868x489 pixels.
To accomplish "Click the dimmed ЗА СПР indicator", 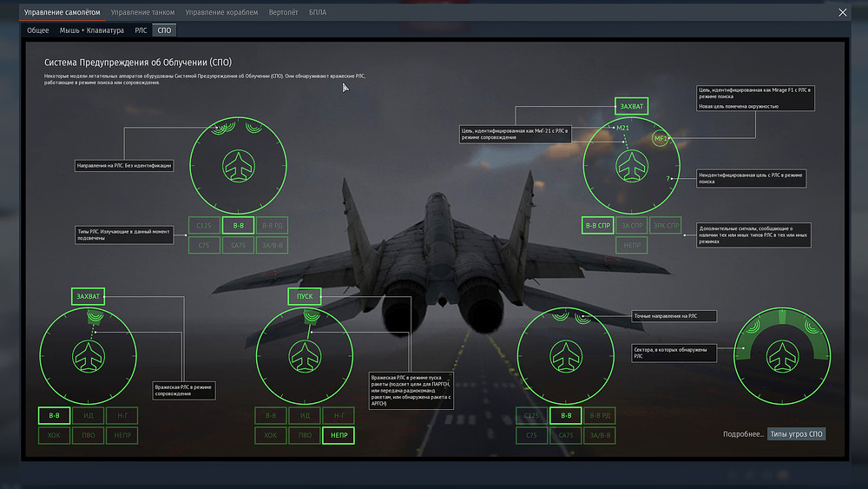I will pyautogui.click(x=633, y=226).
